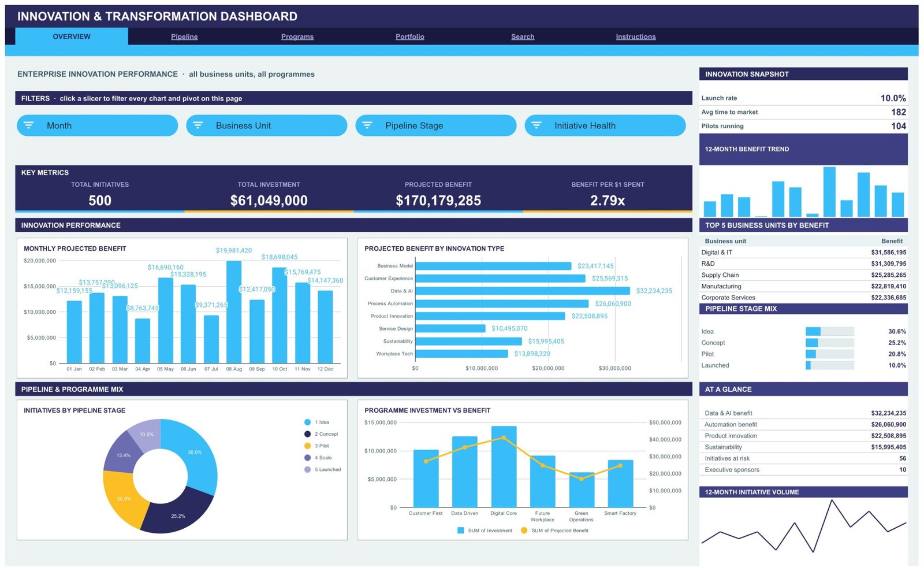This screenshot has width=924, height=571.
Task: Click the Projected Benefit value $170,179,285
Action: click(x=438, y=201)
